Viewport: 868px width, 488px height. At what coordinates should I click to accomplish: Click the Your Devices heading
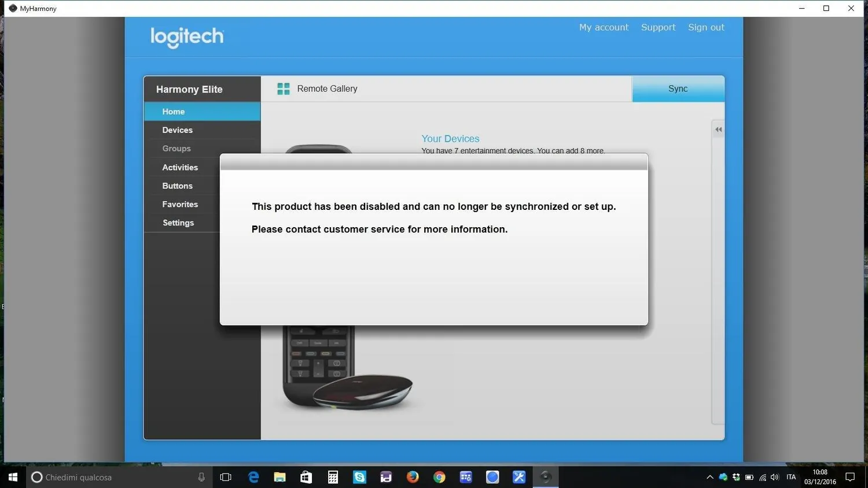450,139
